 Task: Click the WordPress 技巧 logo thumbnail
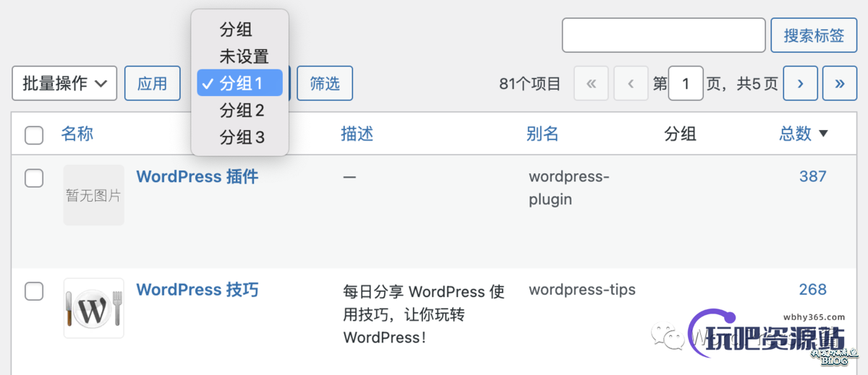[93, 309]
